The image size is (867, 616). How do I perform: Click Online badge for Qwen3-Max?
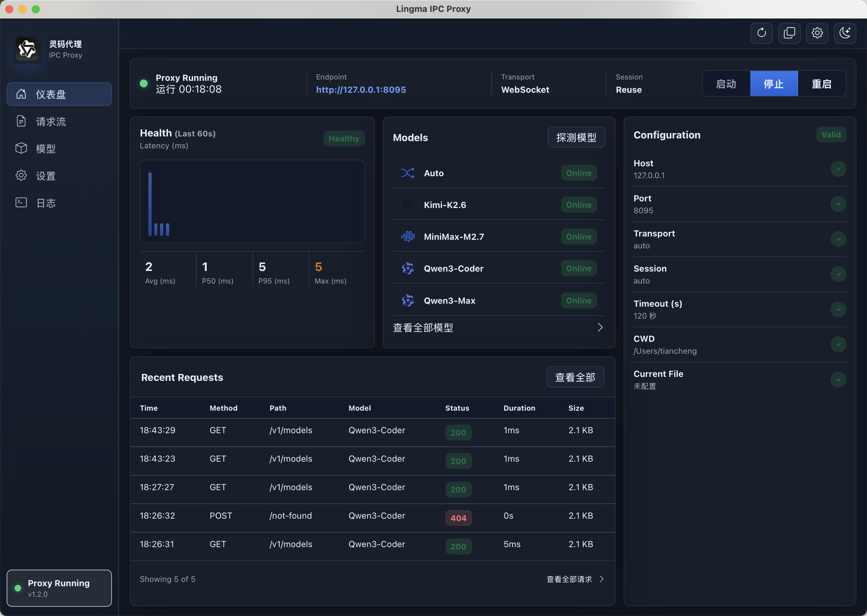[579, 300]
